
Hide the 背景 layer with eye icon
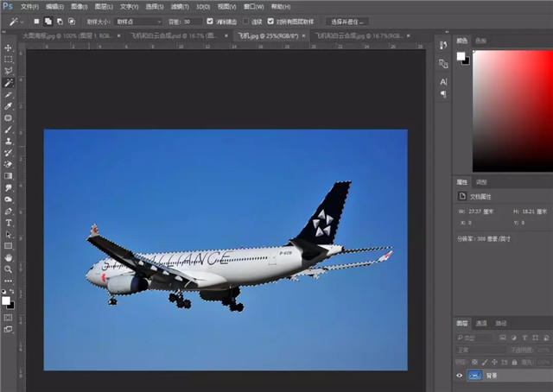coord(459,376)
